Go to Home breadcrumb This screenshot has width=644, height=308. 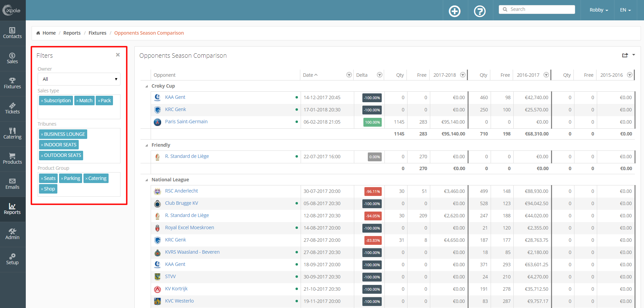coord(49,33)
